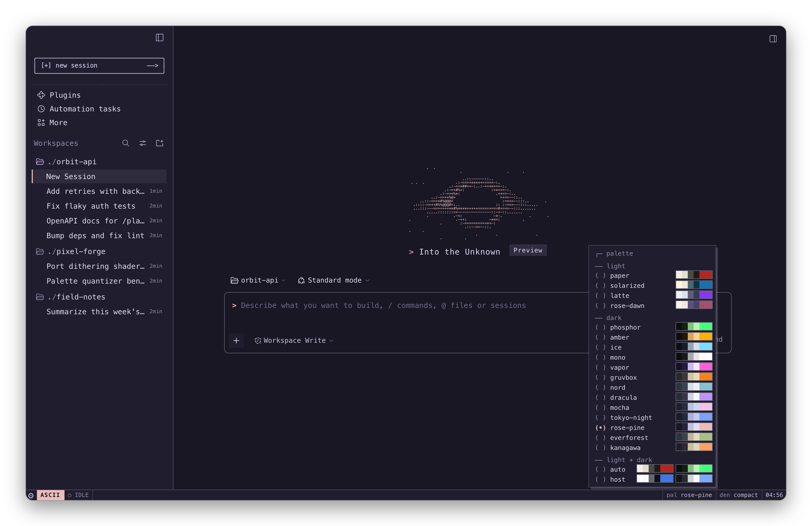Click the More grid icon
The image size is (812, 526).
click(x=41, y=123)
